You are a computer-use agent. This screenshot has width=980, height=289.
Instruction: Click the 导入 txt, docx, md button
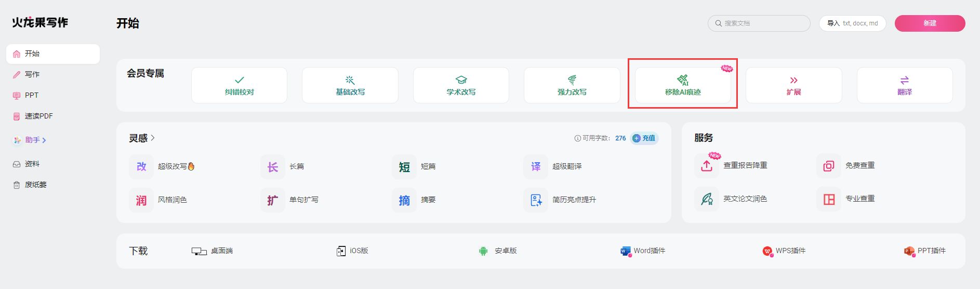coord(852,23)
